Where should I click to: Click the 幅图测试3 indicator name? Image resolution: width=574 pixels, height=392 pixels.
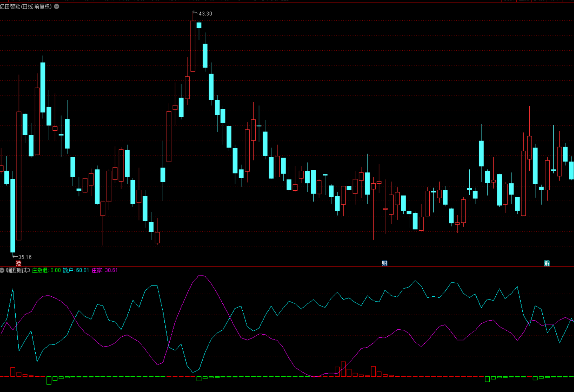click(x=18, y=270)
